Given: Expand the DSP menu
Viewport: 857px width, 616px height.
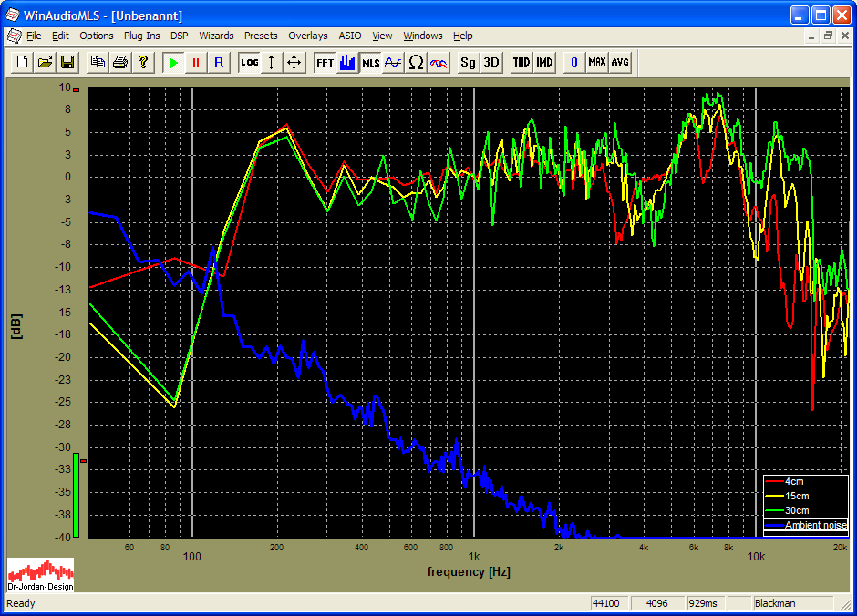Looking at the screenshot, I should point(180,36).
